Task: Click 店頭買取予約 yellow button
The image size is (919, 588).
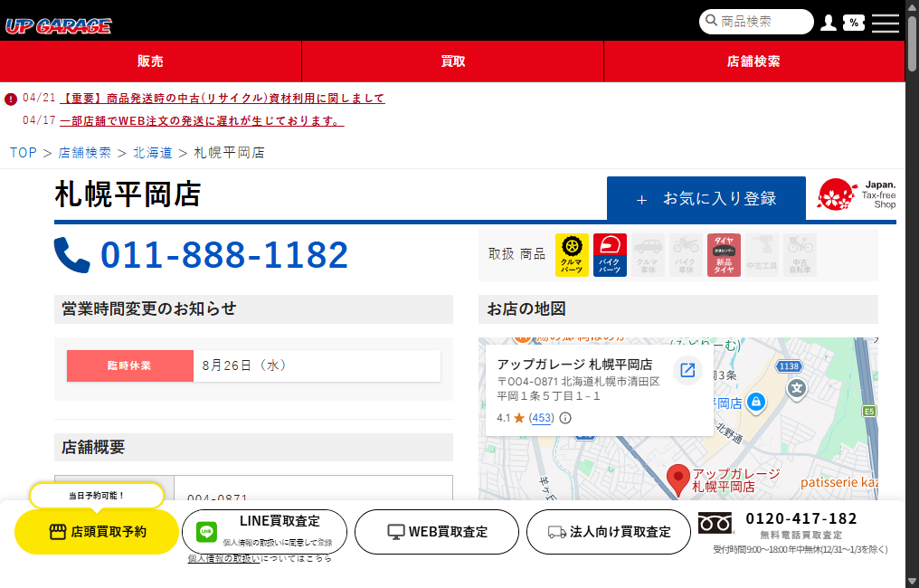Action: pos(97,532)
